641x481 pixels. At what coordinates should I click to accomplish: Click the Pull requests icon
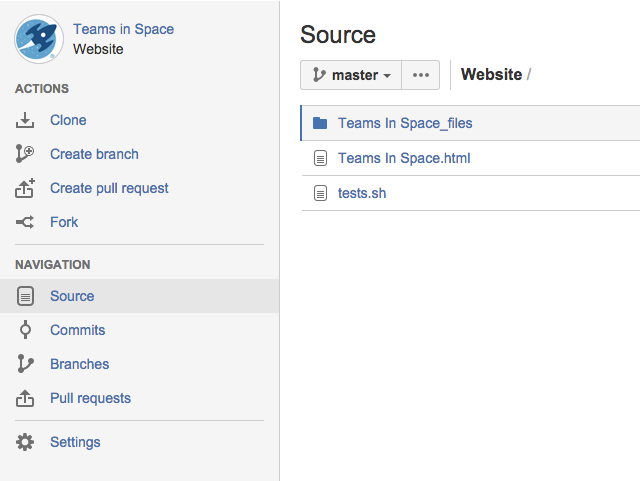[26, 398]
